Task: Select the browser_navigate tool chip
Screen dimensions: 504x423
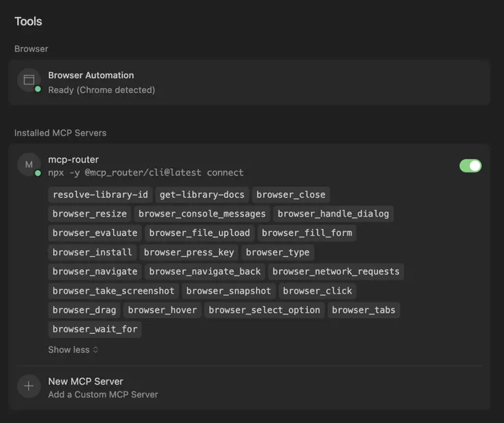Action: pyautogui.click(x=95, y=271)
